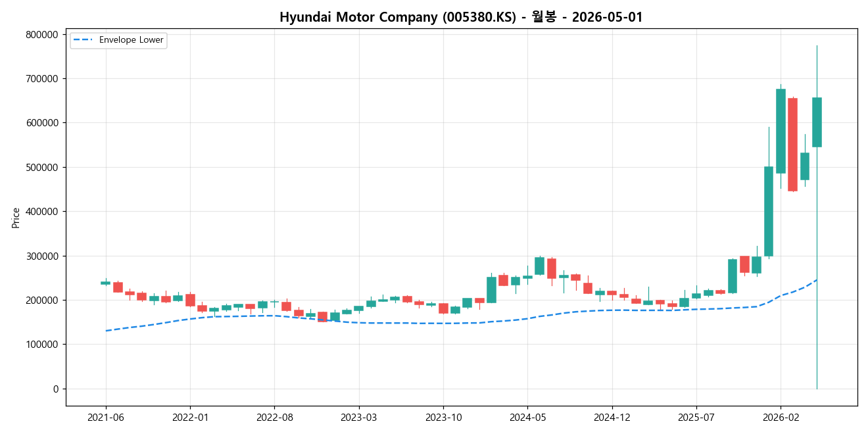This screenshot has width=868, height=434.
Task: Click the 2024-05 x-axis date label
Action: tap(527, 417)
